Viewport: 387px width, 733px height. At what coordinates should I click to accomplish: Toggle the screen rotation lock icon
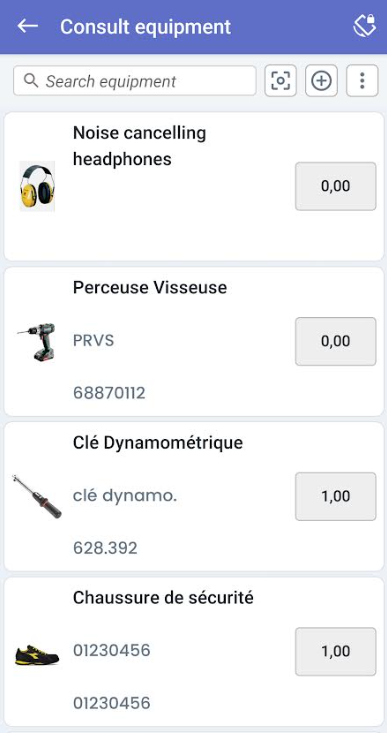click(365, 26)
